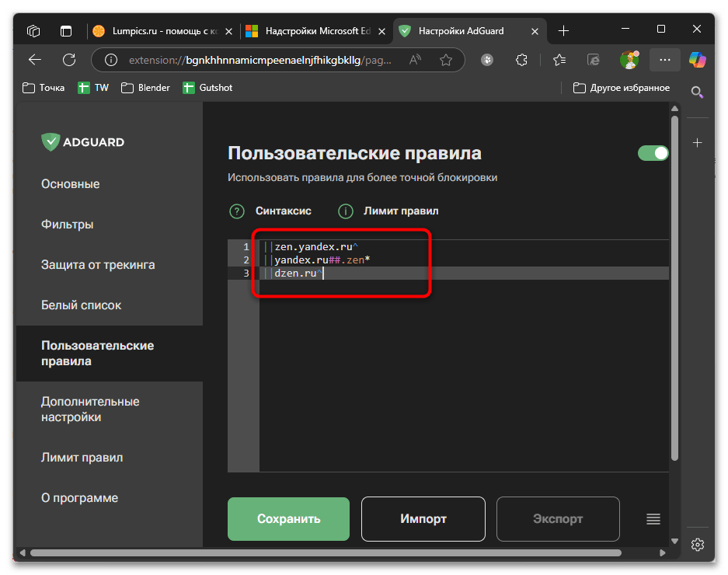Reload the page with the refresh icon

[68, 59]
